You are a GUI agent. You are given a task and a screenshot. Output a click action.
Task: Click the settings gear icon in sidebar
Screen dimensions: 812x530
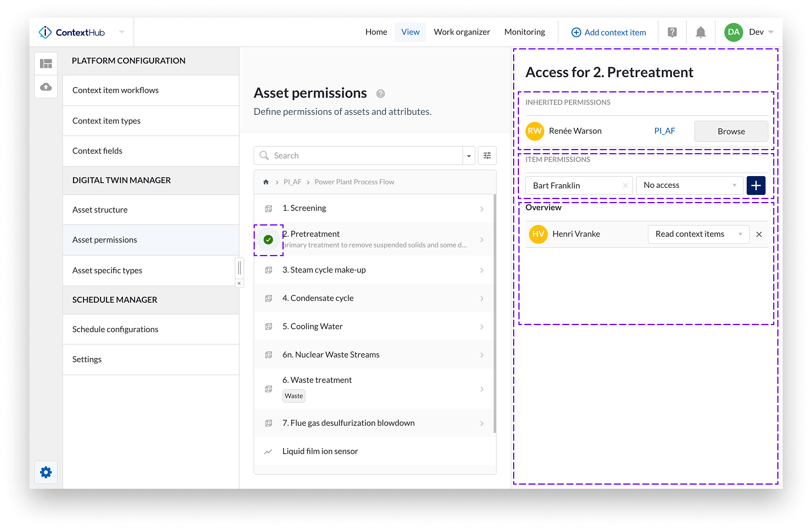(x=46, y=472)
